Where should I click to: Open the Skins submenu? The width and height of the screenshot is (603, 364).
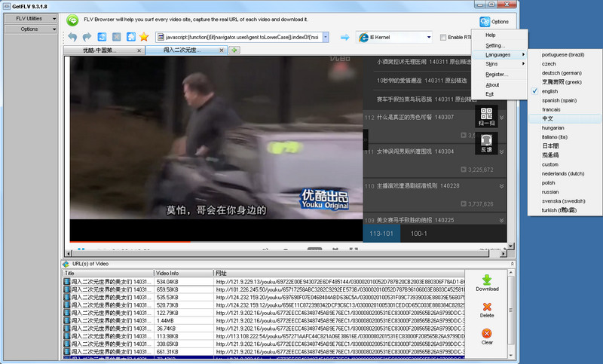click(x=498, y=64)
